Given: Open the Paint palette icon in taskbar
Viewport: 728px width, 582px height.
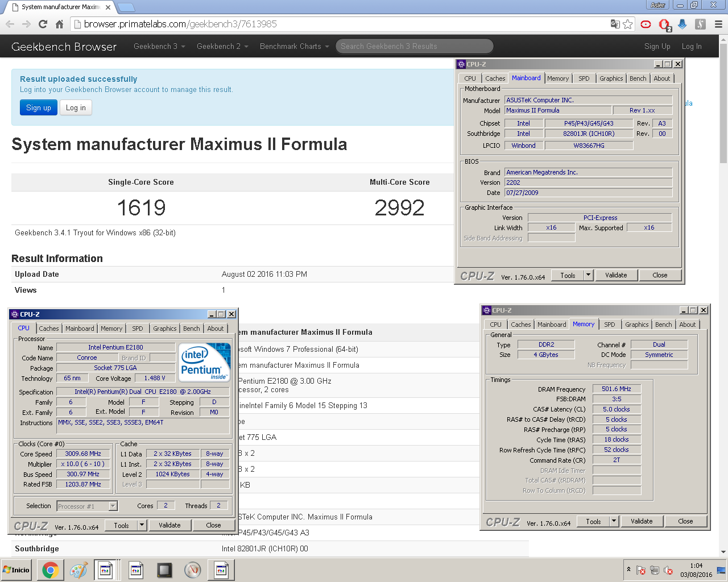Looking at the screenshot, I should [78, 569].
